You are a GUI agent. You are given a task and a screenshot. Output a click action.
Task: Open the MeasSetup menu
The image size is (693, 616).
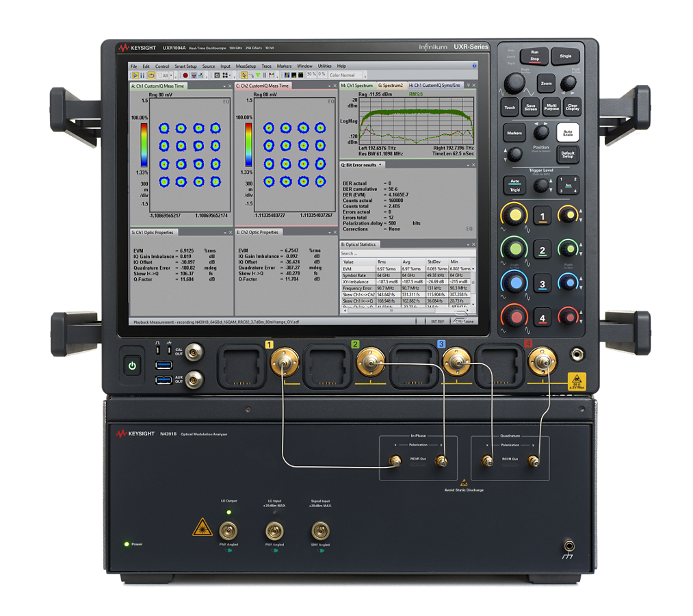246,66
